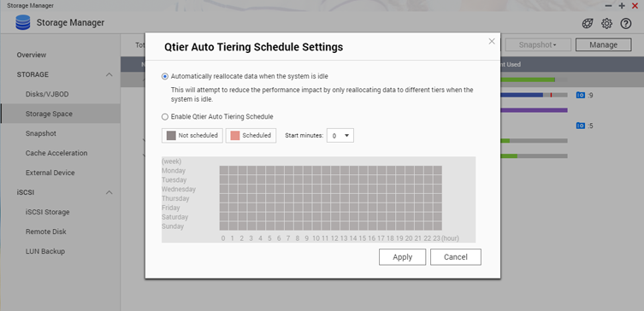Click the Monday row label
Image resolution: width=644 pixels, height=311 pixels.
[x=174, y=171]
